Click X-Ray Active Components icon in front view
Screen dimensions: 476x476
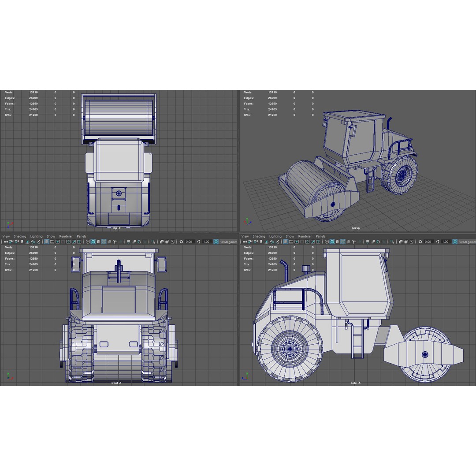pyautogui.click(x=167, y=242)
